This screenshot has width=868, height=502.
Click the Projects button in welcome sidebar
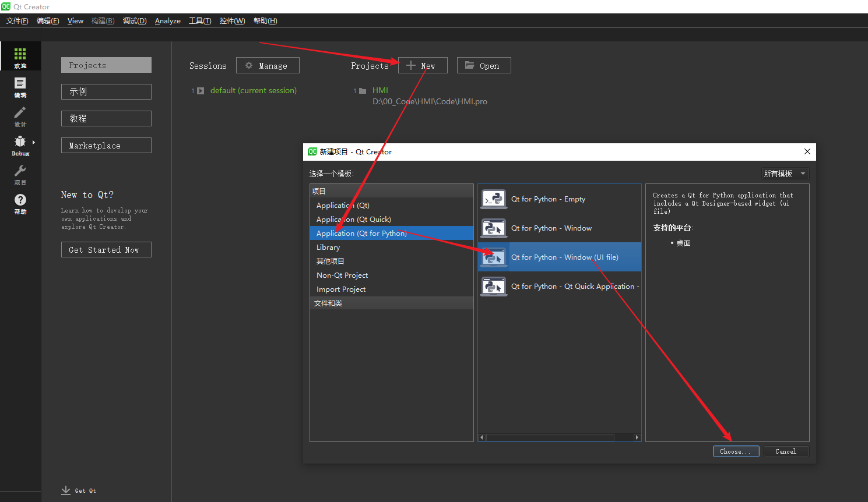(x=106, y=65)
